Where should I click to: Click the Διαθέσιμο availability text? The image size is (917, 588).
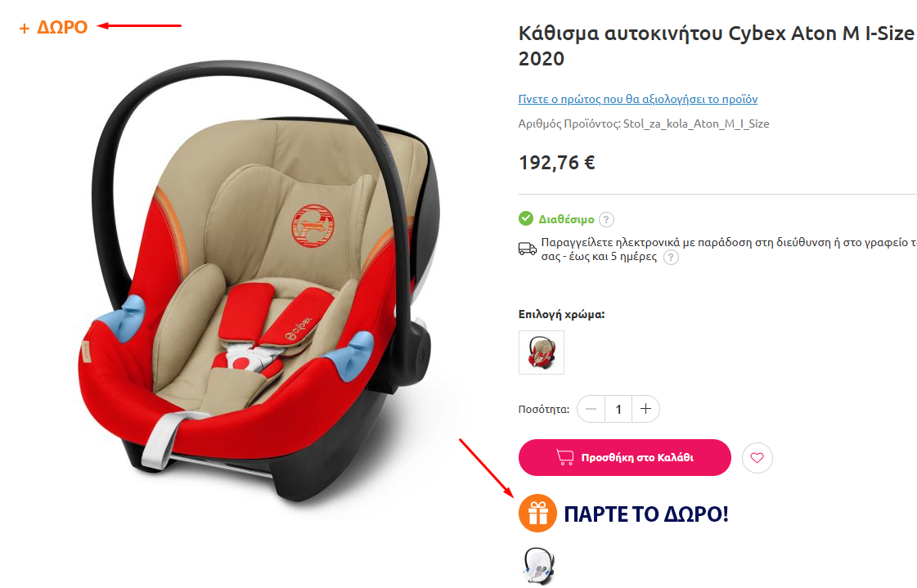pyautogui.click(x=566, y=220)
